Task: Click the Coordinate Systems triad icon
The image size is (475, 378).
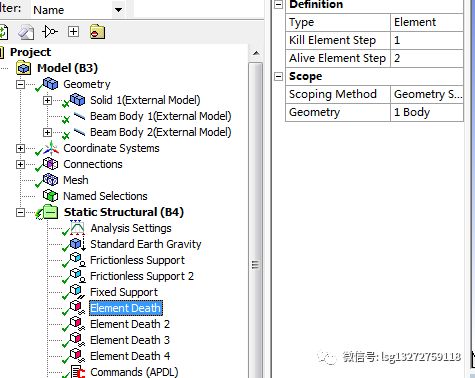Action: 51,148
